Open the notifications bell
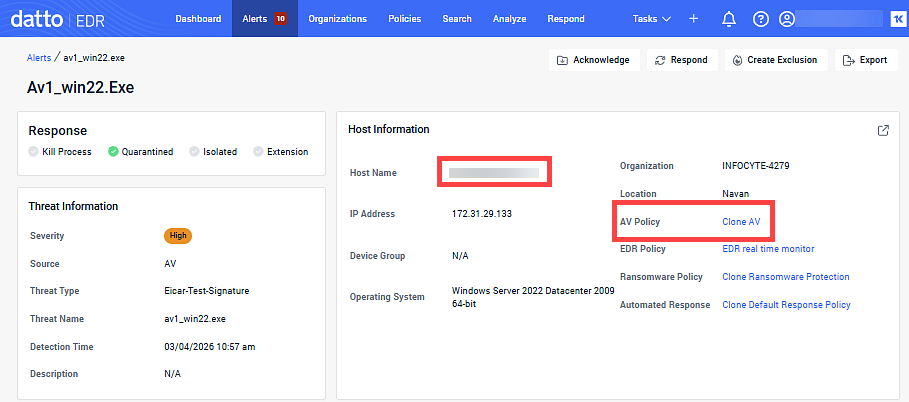The image size is (909, 402). (x=729, y=19)
